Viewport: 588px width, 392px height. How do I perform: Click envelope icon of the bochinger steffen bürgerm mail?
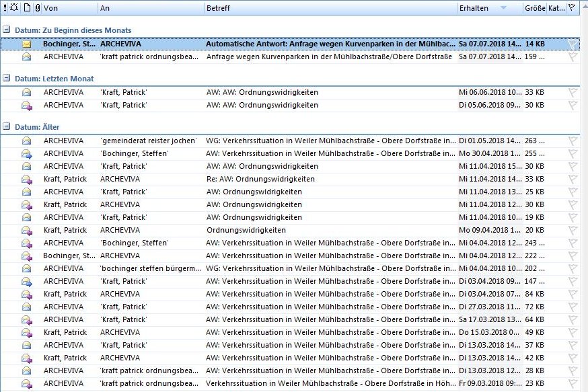(x=27, y=268)
